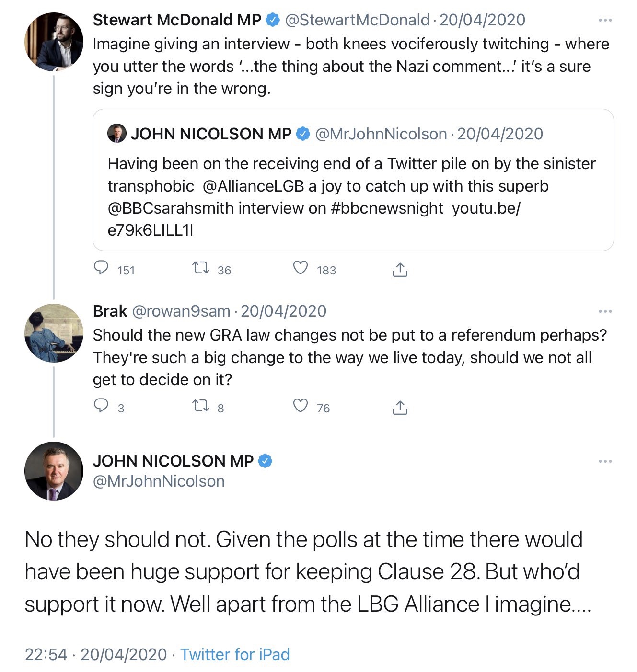Image resolution: width=637 pixels, height=672 pixels.
Task: Open the youtu.be link in quoted tweet
Action: point(486,208)
